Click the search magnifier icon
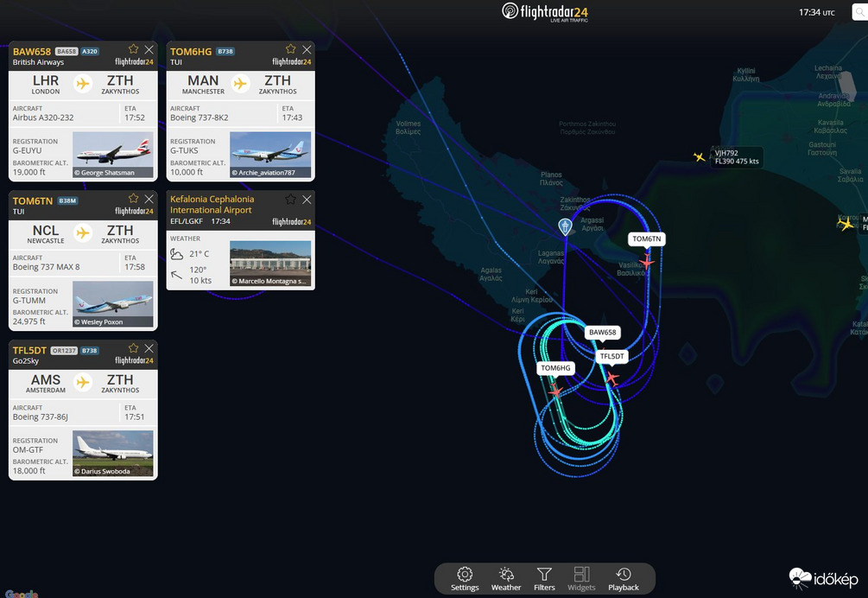This screenshot has width=868, height=598. coord(858,12)
